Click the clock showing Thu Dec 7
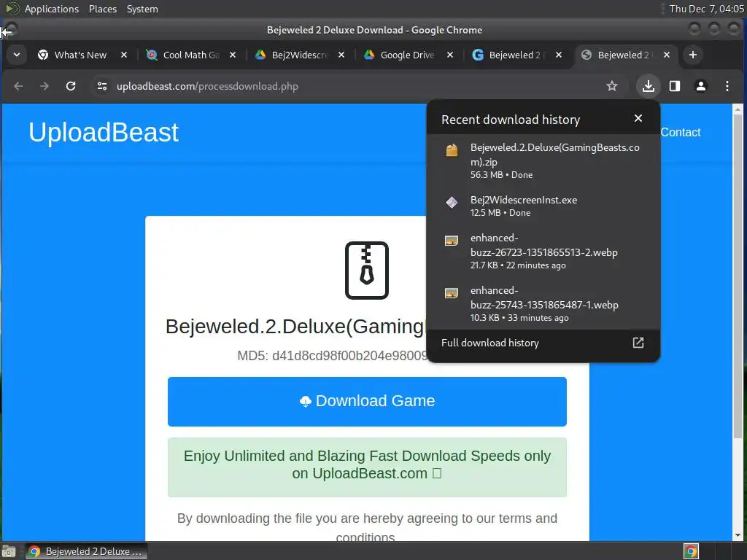 tap(706, 9)
